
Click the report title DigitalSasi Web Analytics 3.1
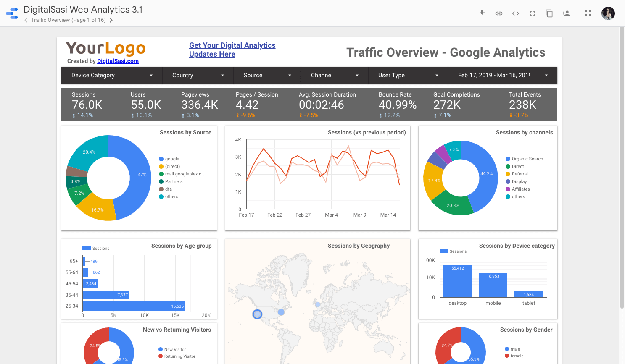tap(83, 9)
